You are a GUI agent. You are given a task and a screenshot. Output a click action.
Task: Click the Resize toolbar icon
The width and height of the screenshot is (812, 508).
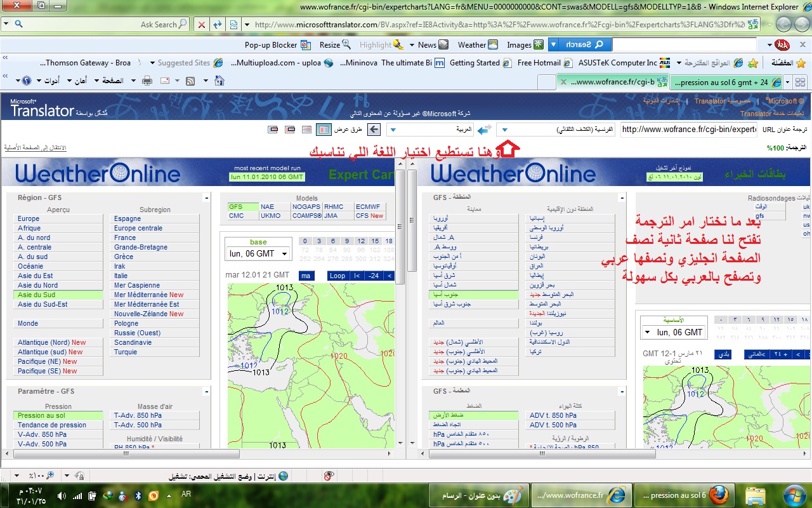coord(346,44)
